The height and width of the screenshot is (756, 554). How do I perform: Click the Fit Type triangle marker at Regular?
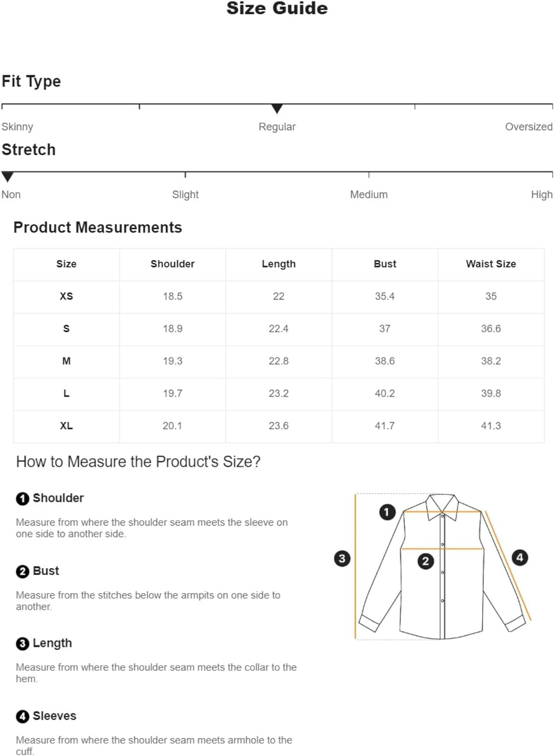pyautogui.click(x=277, y=108)
